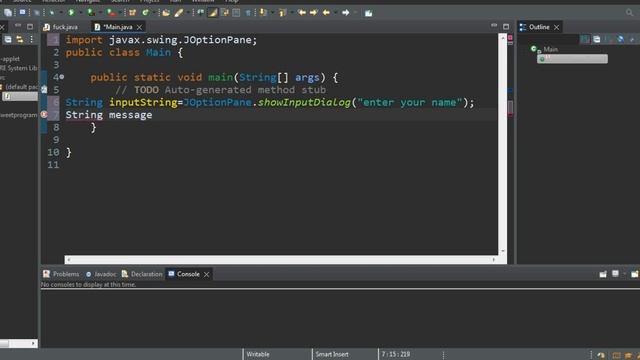This screenshot has width=640, height=360.
Task: Open Next Annotation dropdown arrow
Action: coord(272,13)
